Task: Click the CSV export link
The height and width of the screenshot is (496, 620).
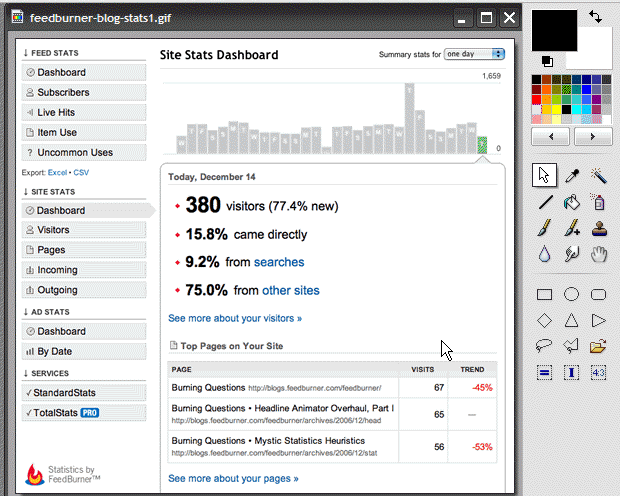Action: [81, 172]
